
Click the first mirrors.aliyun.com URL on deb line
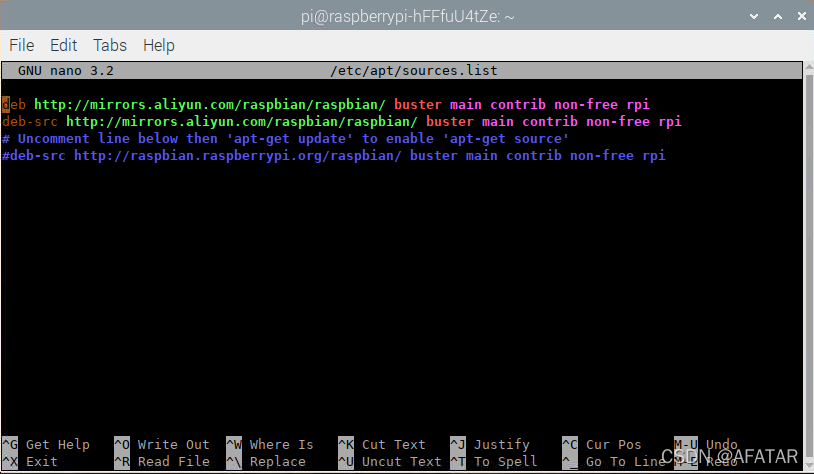(x=210, y=104)
